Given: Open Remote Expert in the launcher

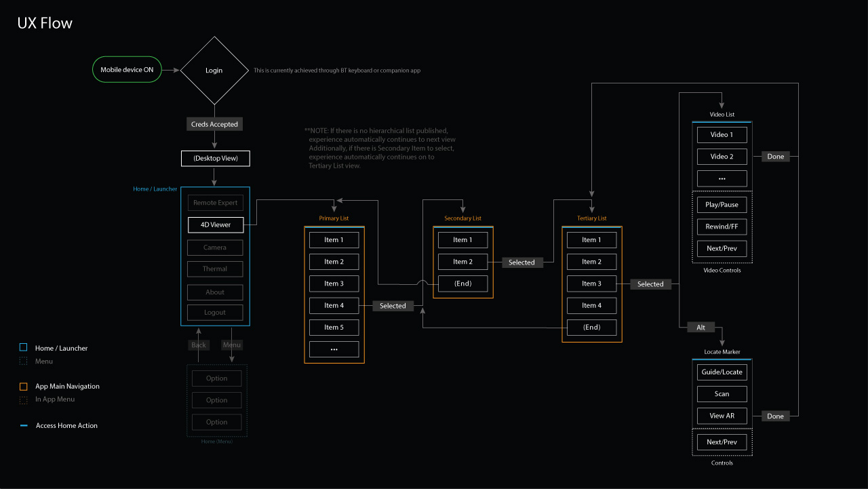Looking at the screenshot, I should [215, 203].
